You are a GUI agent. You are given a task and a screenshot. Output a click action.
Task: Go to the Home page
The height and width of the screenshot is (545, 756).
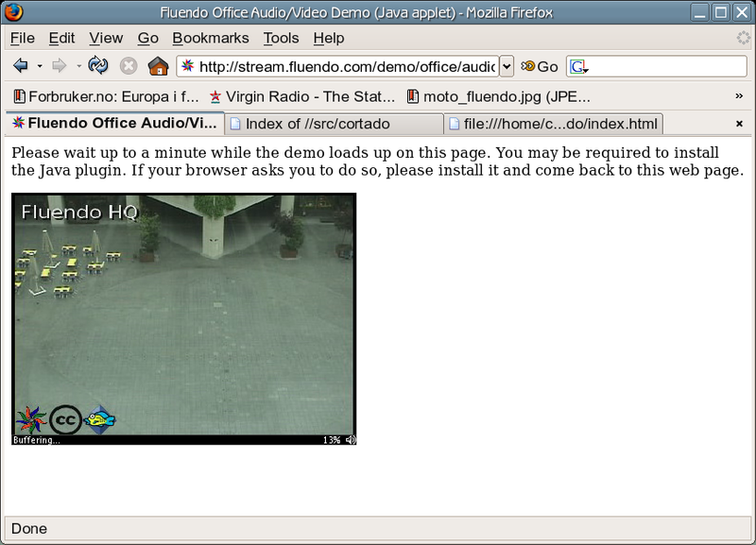pos(158,65)
